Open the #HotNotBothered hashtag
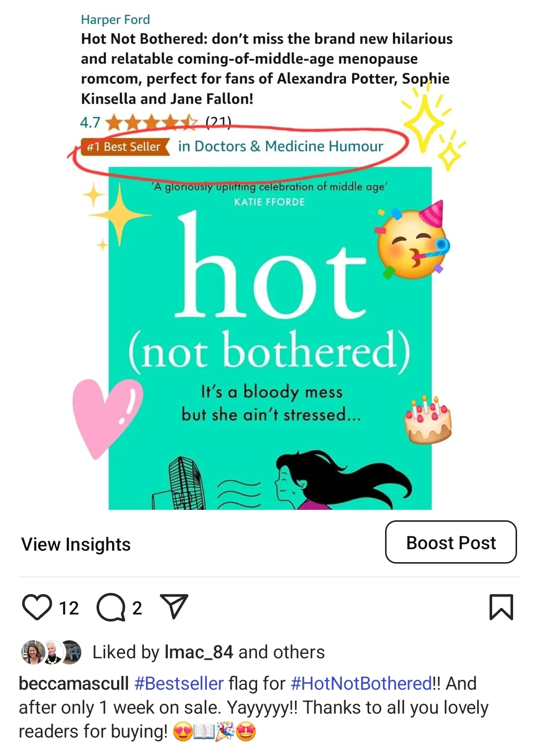Image resolution: width=538 pixels, height=756 pixels. 361,683
